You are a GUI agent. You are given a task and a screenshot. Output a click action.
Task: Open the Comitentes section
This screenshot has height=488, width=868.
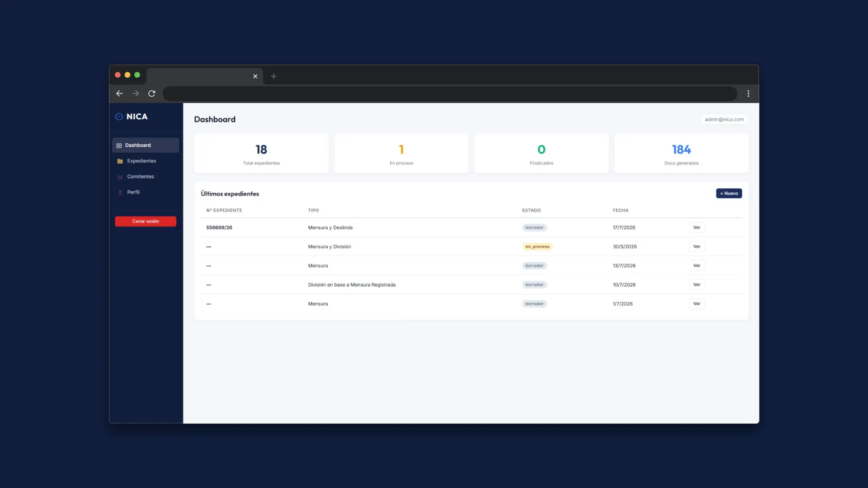click(x=146, y=177)
